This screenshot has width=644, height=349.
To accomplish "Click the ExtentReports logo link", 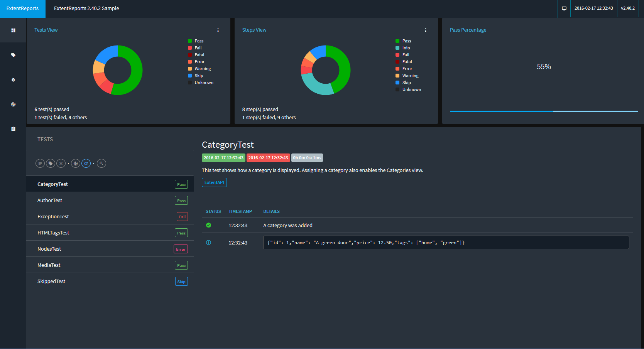I will (23, 8).
